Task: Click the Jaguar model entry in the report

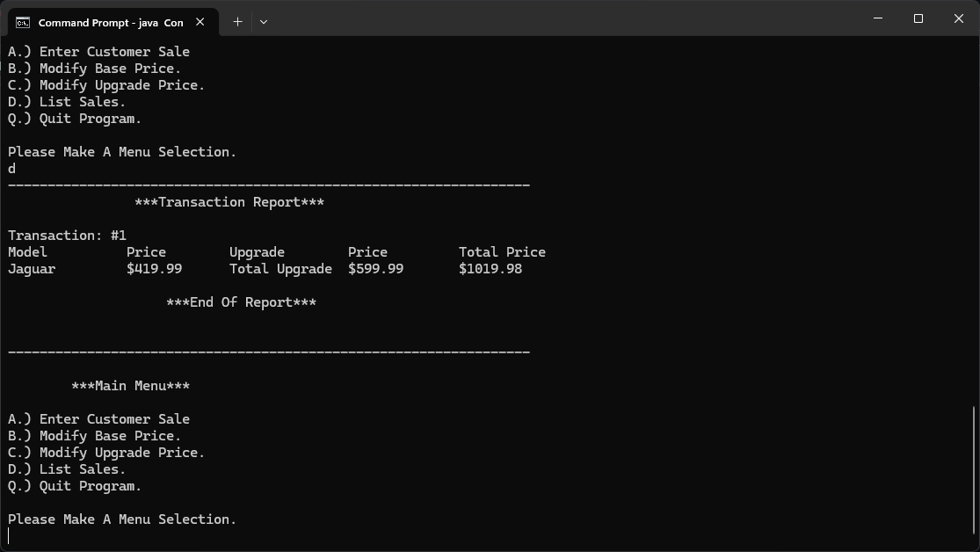Action: (x=32, y=268)
